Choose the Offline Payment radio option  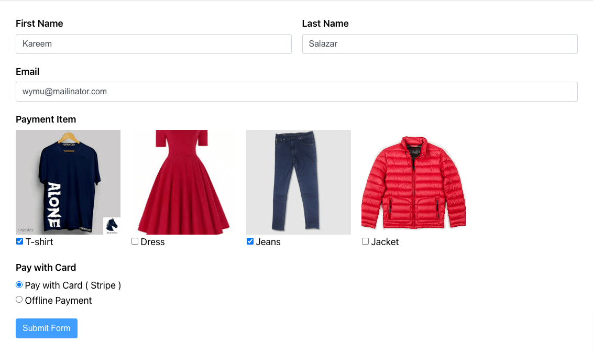(19, 300)
